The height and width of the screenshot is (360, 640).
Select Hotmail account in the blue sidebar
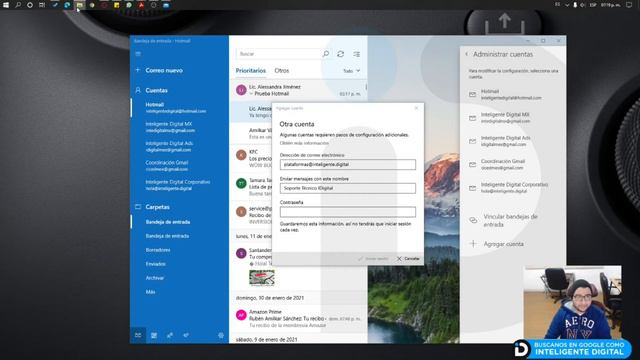(x=180, y=107)
